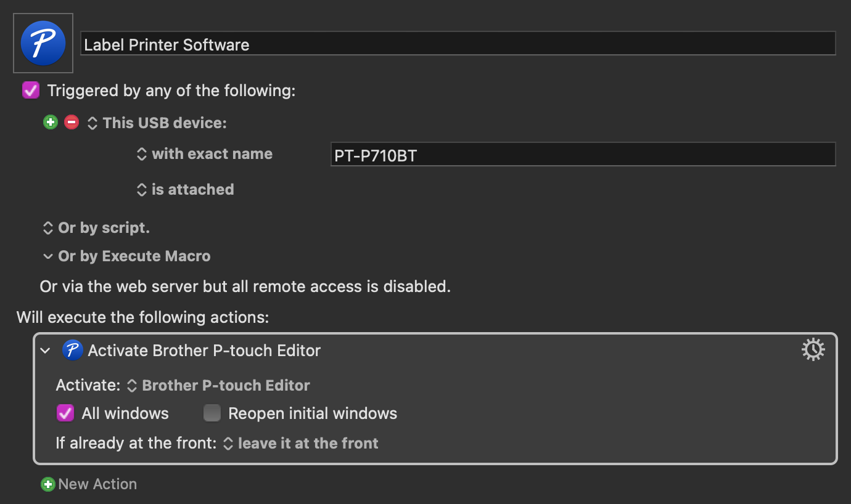Collapse the Or by Execute Macro section

coord(47,256)
